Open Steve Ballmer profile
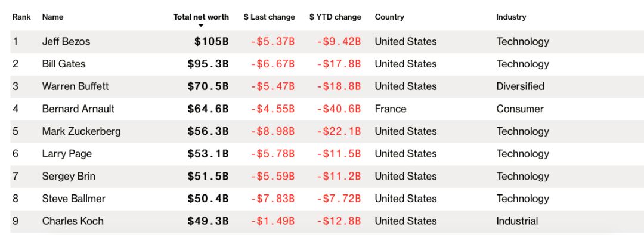 [x=73, y=199]
